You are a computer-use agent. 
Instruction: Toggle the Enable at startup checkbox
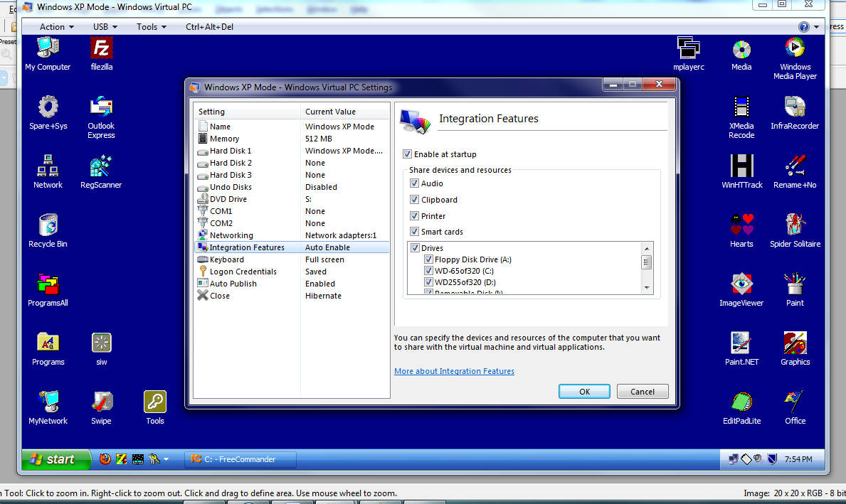click(x=408, y=154)
